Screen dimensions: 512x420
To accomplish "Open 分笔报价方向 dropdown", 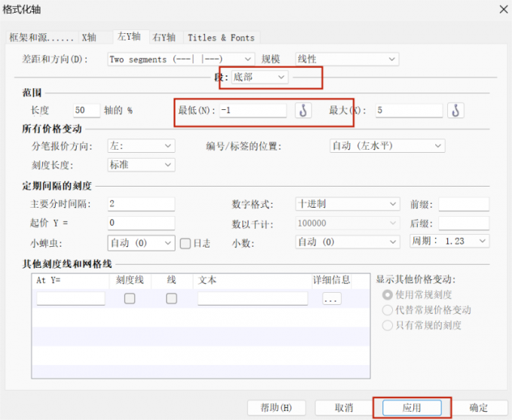I will (141, 146).
